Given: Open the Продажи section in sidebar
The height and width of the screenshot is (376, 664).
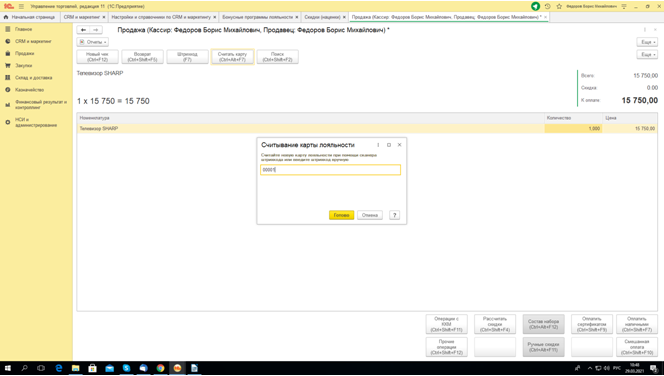Looking at the screenshot, I should 24,53.
